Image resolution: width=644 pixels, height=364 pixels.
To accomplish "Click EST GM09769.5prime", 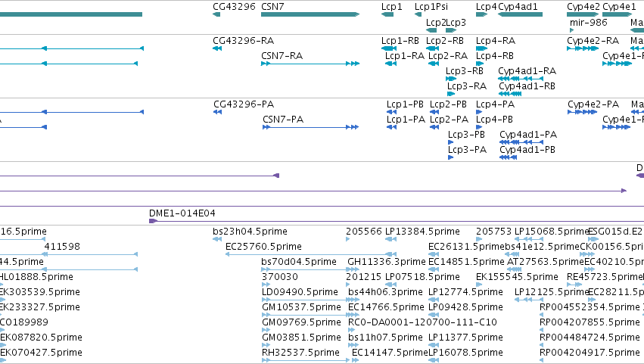I will (301, 322).
